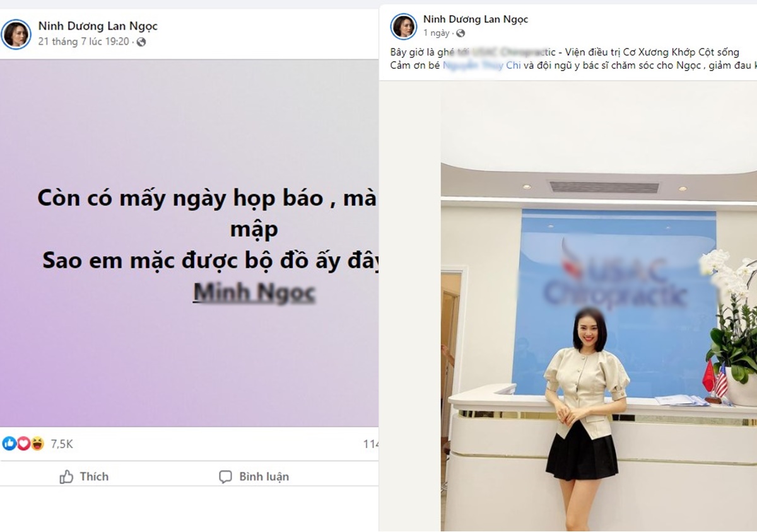Screen dimensions: 757x532
Task: View the 7,5K reactions count
Action: pyautogui.click(x=62, y=444)
